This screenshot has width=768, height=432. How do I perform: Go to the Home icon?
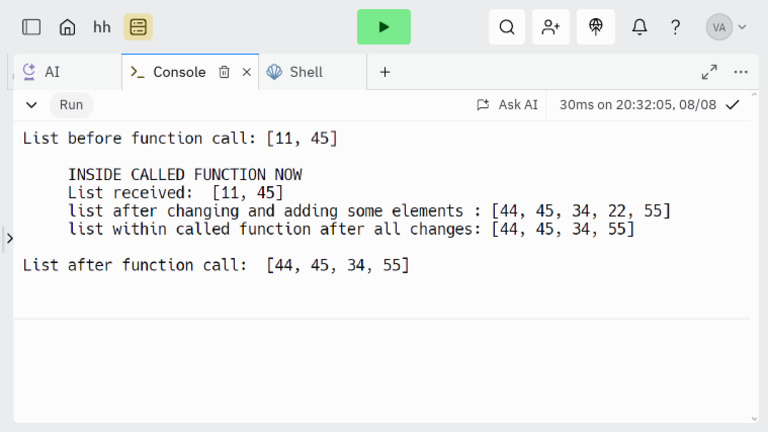[67, 27]
